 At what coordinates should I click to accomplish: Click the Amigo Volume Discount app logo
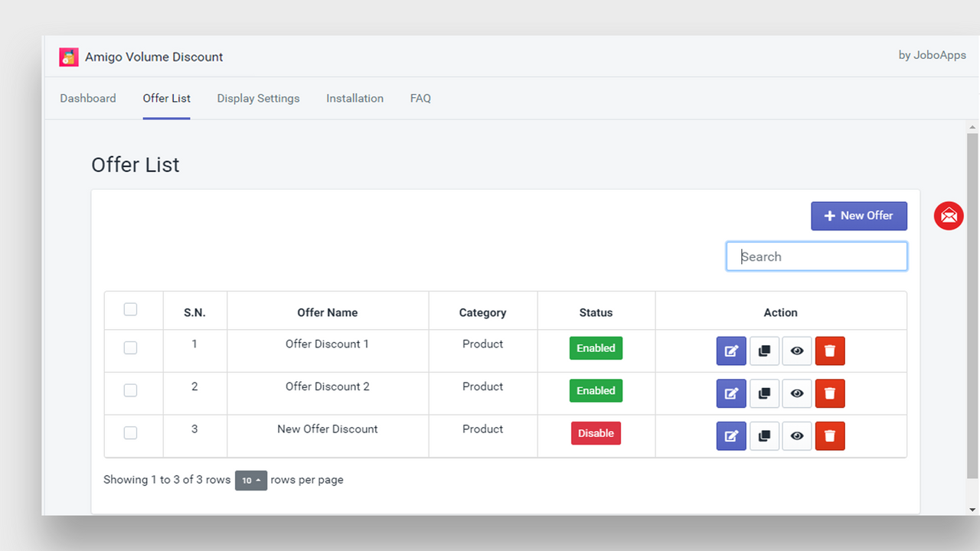click(69, 57)
